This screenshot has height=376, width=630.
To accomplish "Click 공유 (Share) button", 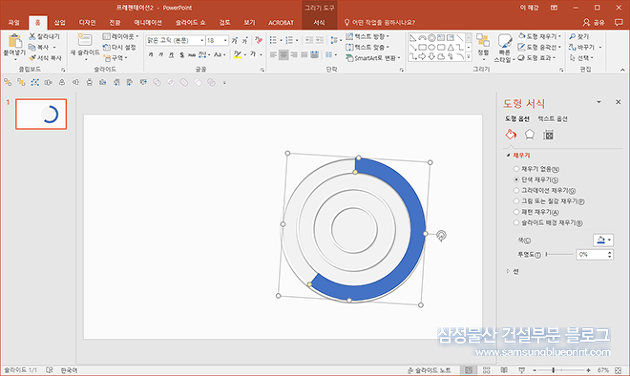I will pyautogui.click(x=594, y=22).
